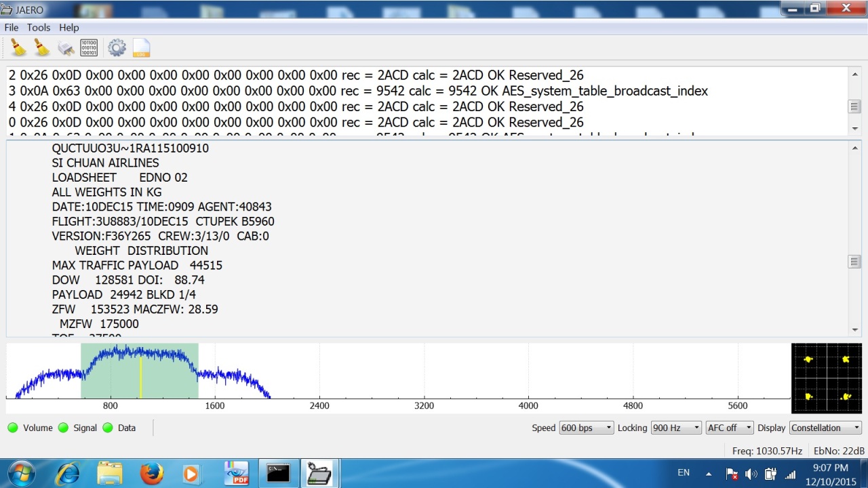868x488 pixels.
Task: Click the 'WEIGHT DISTRIBUTION' heading line
Action: [141, 251]
